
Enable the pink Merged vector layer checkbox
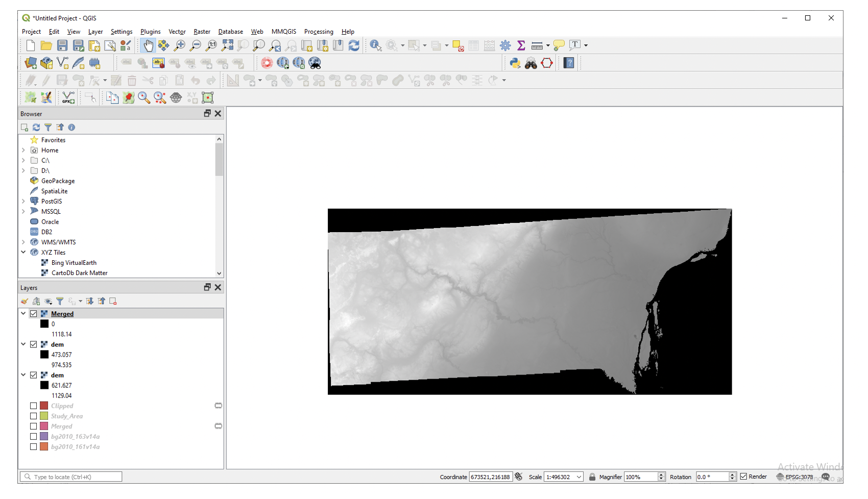34,426
